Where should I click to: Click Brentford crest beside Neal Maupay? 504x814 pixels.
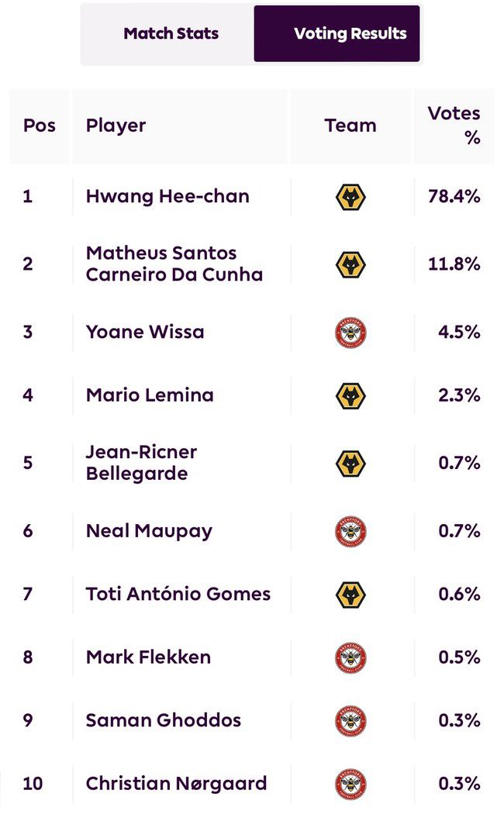(350, 531)
